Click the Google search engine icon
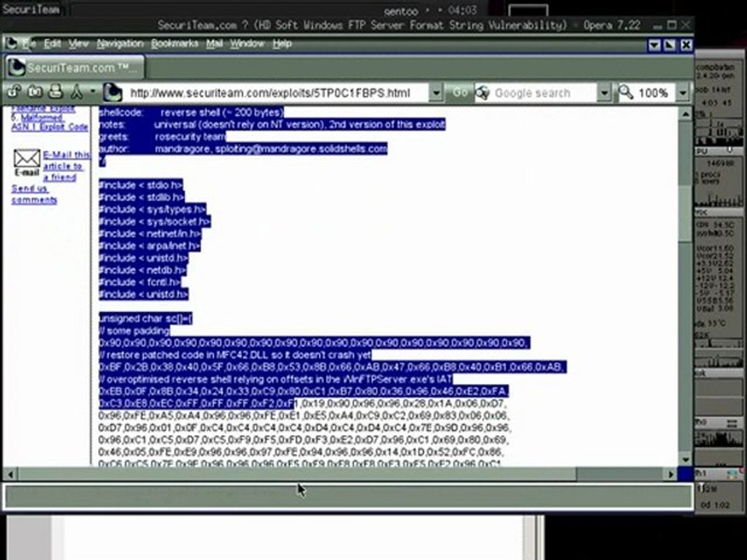This screenshot has height=560, width=747. coord(482,93)
